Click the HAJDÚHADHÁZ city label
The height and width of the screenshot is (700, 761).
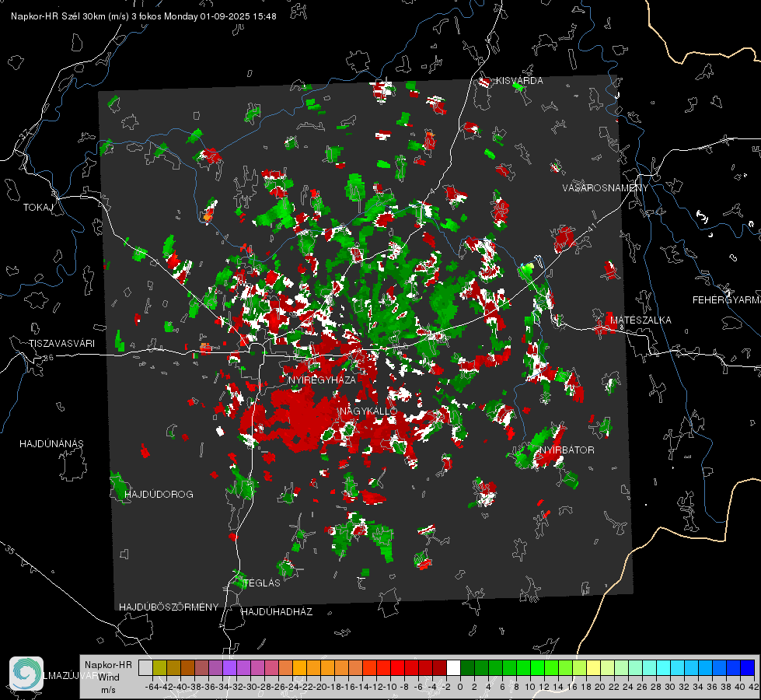pyautogui.click(x=278, y=612)
